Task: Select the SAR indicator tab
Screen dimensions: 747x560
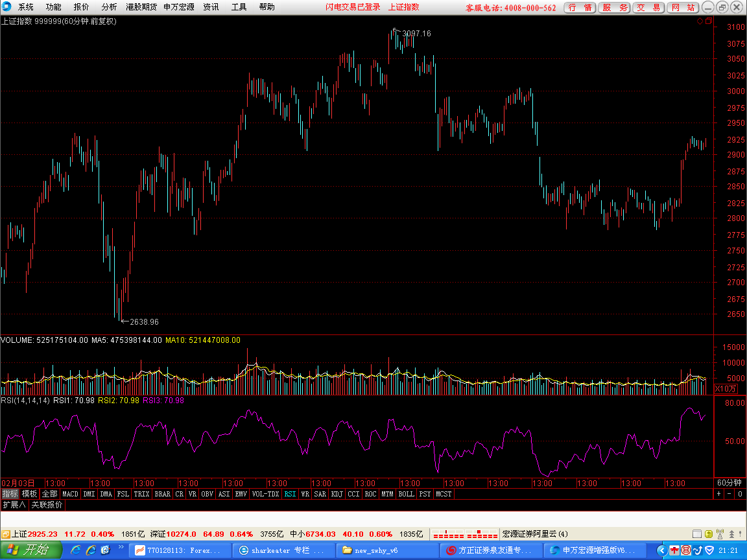Action: click(x=320, y=494)
